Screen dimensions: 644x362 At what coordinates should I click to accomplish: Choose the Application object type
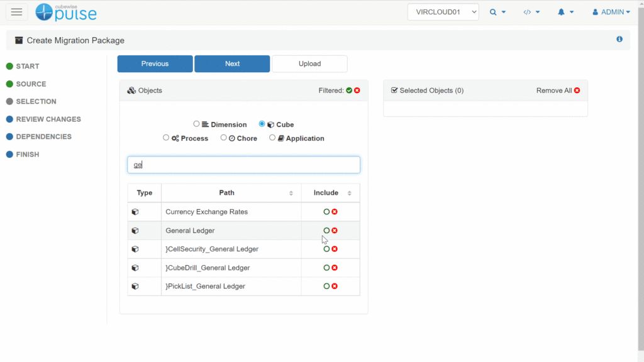click(272, 138)
